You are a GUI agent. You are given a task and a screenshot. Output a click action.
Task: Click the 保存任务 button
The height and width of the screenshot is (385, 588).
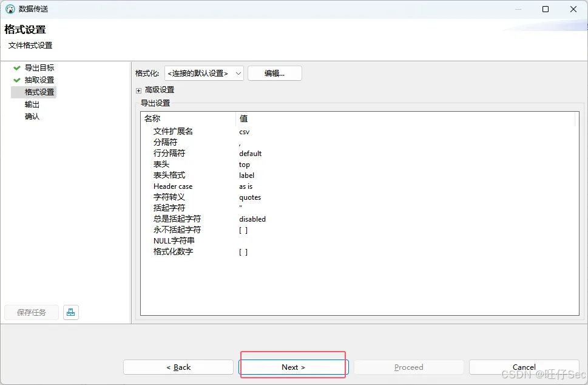pyautogui.click(x=32, y=312)
